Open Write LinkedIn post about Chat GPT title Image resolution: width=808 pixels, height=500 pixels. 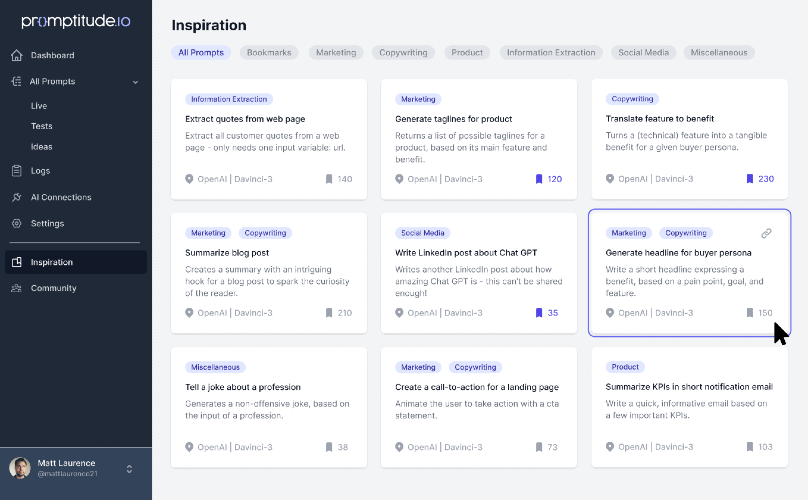click(466, 253)
